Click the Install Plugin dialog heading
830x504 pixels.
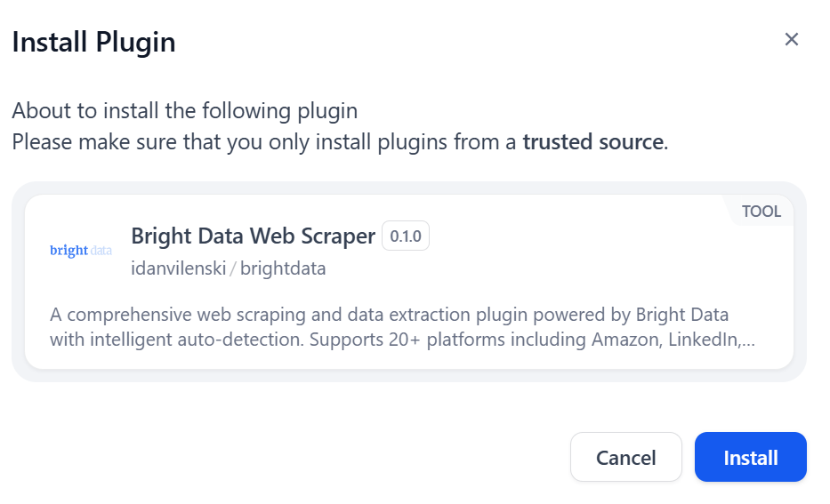pos(93,42)
